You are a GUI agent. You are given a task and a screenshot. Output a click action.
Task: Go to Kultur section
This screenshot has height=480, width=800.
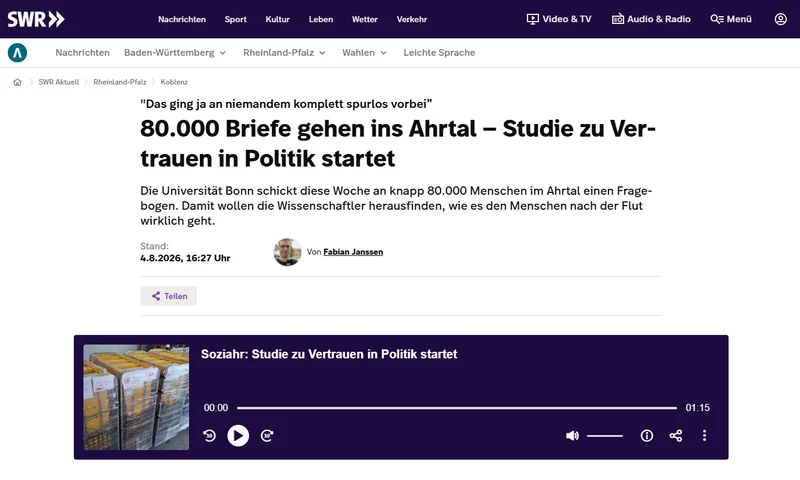point(278,19)
